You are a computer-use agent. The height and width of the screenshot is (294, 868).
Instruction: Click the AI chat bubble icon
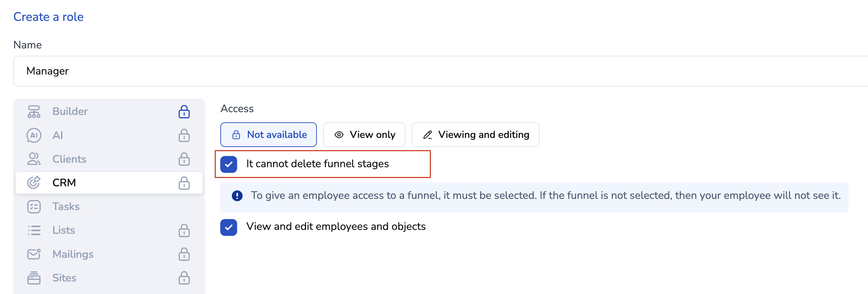[x=34, y=136]
